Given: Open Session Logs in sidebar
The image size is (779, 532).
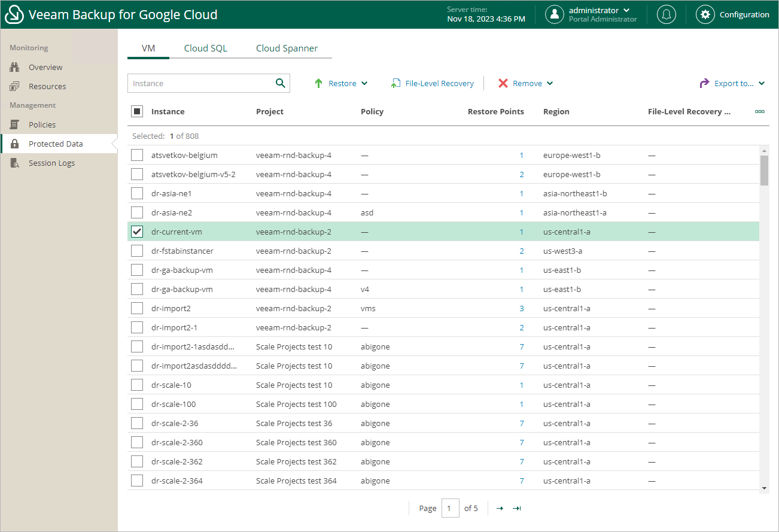Looking at the screenshot, I should tap(51, 163).
